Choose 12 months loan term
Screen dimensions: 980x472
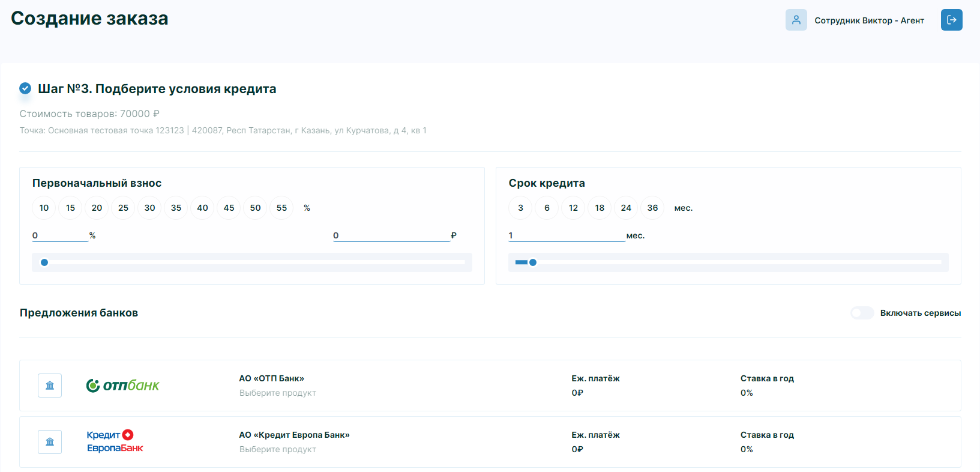click(573, 208)
